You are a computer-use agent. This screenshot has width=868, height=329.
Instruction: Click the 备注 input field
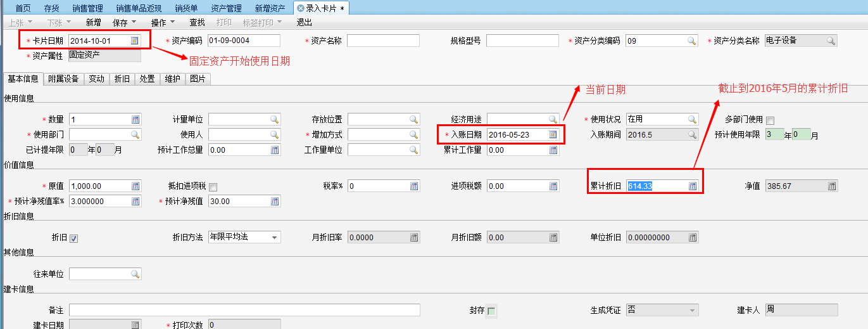tap(244, 310)
